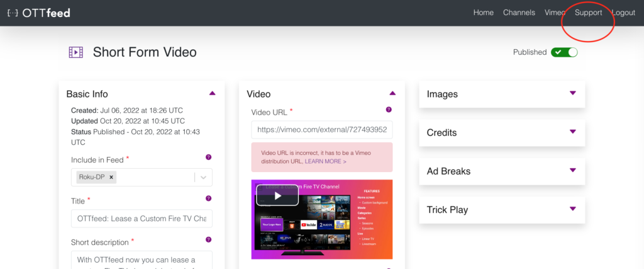Collapse the Basic Info panel
The height and width of the screenshot is (269, 644).
click(212, 93)
